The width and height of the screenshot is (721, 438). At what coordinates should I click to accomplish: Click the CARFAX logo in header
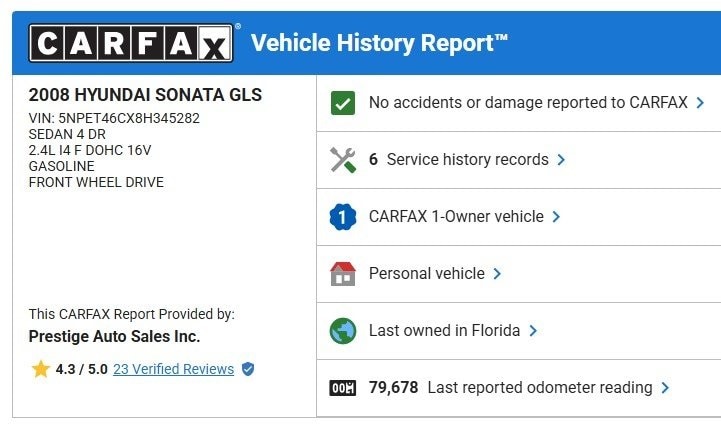[132, 43]
